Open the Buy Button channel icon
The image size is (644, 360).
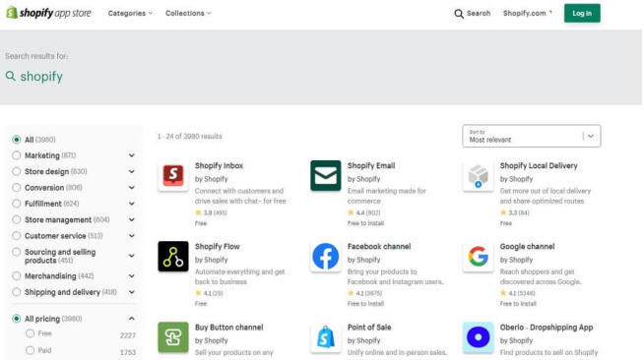click(x=173, y=337)
